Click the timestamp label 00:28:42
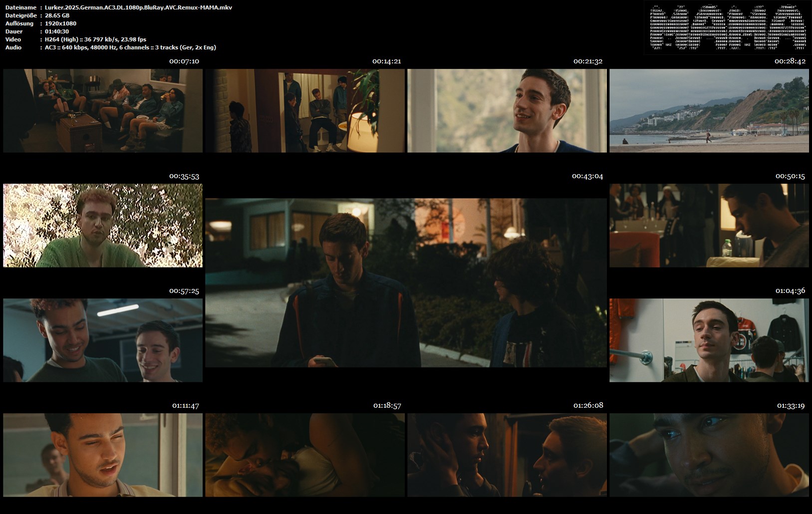812x514 pixels. (x=790, y=61)
